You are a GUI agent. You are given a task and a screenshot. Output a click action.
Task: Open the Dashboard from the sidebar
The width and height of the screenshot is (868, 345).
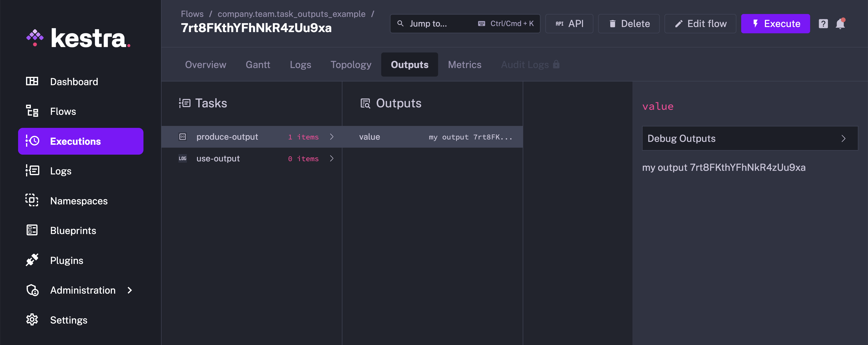[x=74, y=82]
